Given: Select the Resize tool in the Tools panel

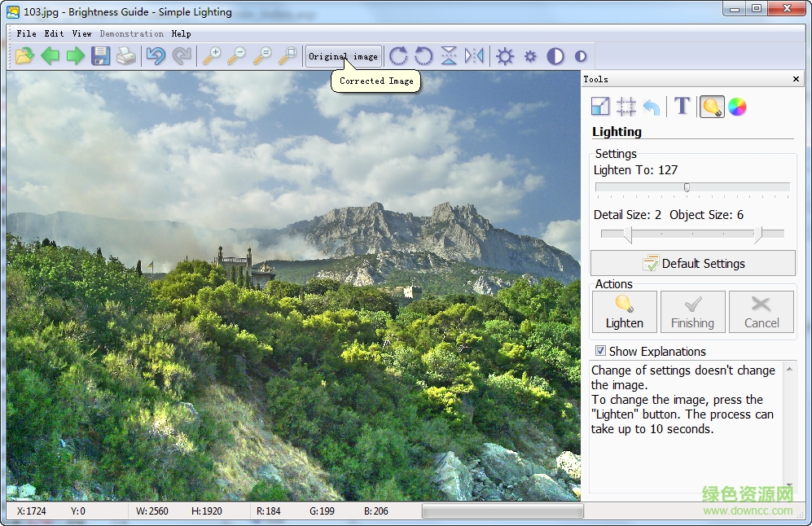Looking at the screenshot, I should [600, 106].
